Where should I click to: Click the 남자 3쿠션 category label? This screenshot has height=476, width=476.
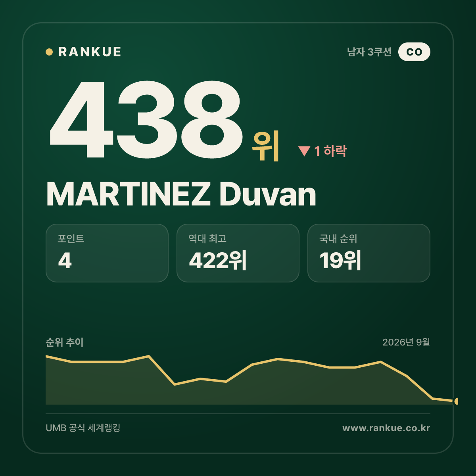[369, 52]
